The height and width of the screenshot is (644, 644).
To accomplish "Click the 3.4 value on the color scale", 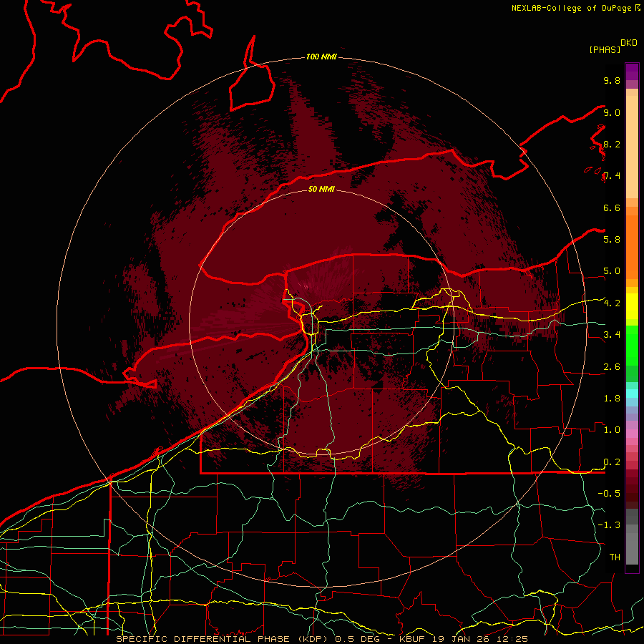I will tap(612, 335).
